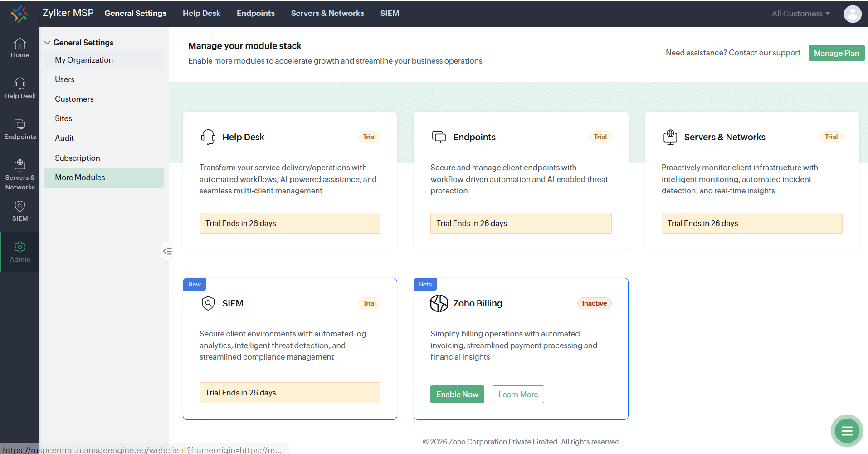
Task: Switch to the General Settings top tab
Action: click(136, 13)
